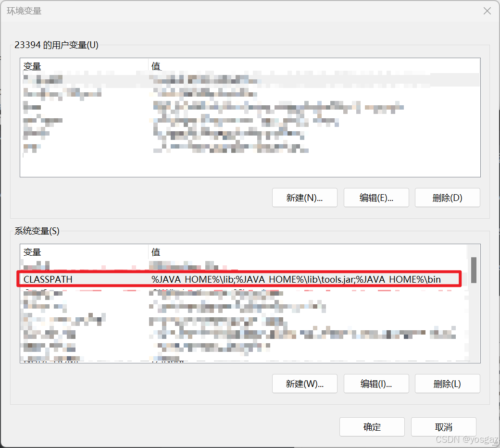Select the CLASSPATH variable name

point(48,279)
